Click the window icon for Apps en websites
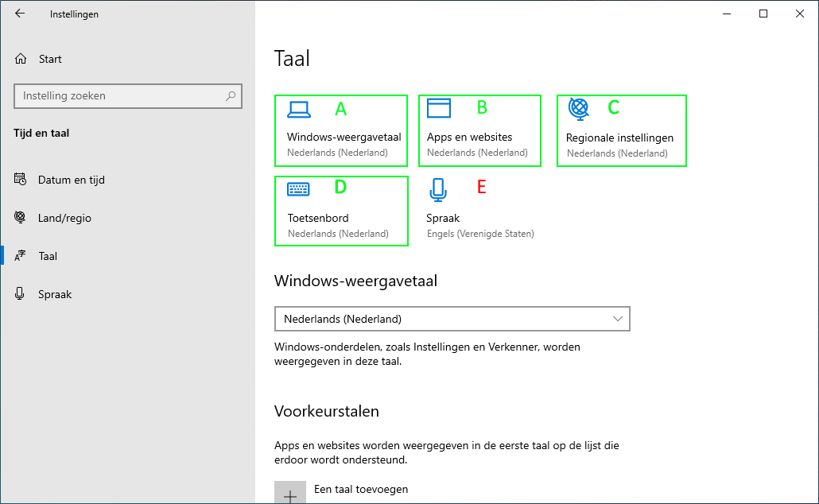This screenshot has height=504, width=819. pos(439,108)
